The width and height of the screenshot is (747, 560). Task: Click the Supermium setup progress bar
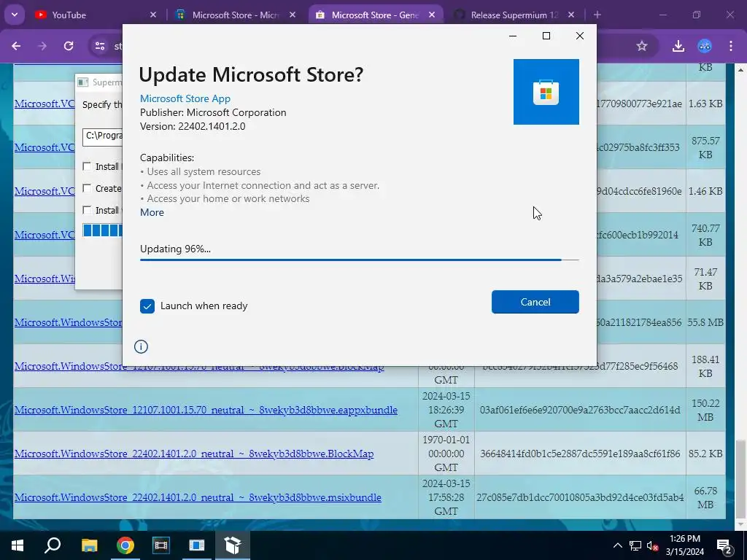(x=102, y=230)
